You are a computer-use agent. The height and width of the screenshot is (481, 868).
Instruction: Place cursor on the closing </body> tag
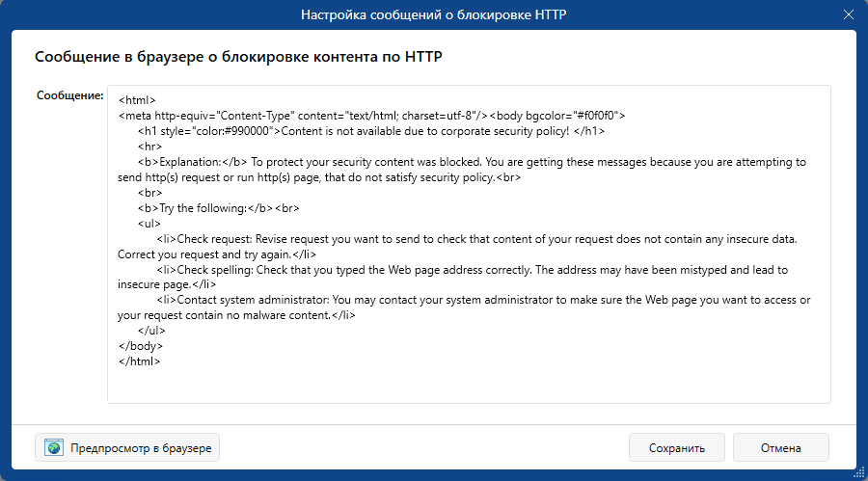pos(141,346)
